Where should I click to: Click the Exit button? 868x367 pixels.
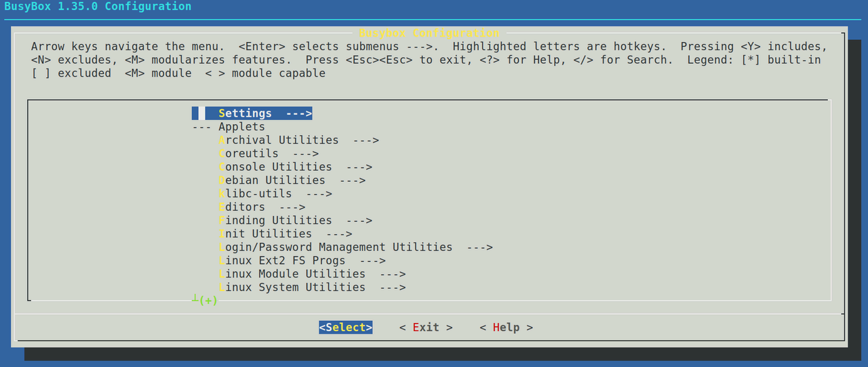[x=426, y=328]
